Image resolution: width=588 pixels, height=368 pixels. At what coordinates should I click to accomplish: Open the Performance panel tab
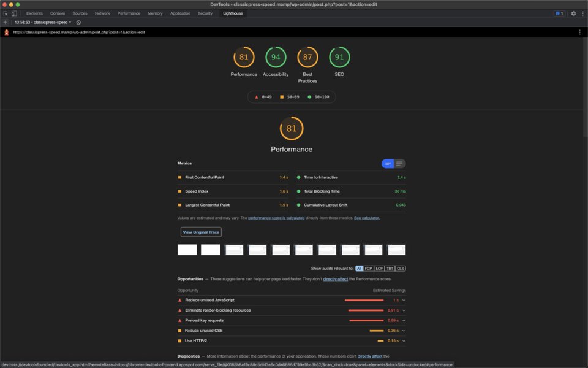(x=129, y=13)
